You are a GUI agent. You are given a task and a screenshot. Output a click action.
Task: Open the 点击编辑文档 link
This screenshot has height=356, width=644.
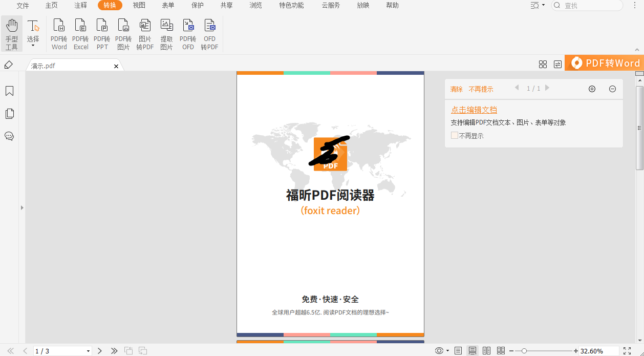pyautogui.click(x=474, y=110)
